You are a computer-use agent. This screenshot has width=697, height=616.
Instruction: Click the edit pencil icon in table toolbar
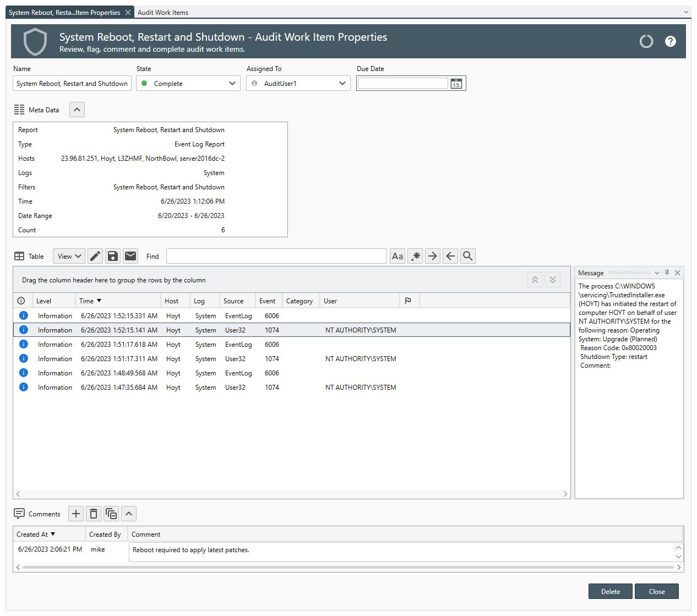(95, 256)
